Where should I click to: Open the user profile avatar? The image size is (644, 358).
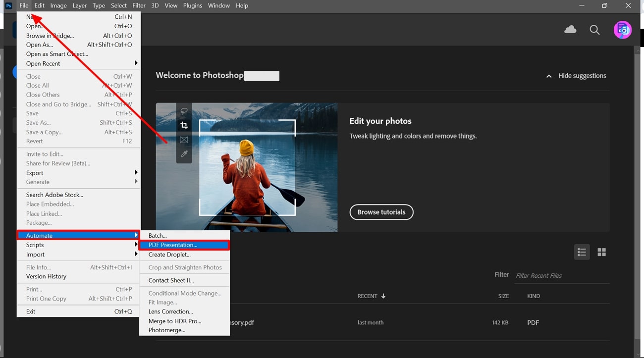tap(623, 30)
